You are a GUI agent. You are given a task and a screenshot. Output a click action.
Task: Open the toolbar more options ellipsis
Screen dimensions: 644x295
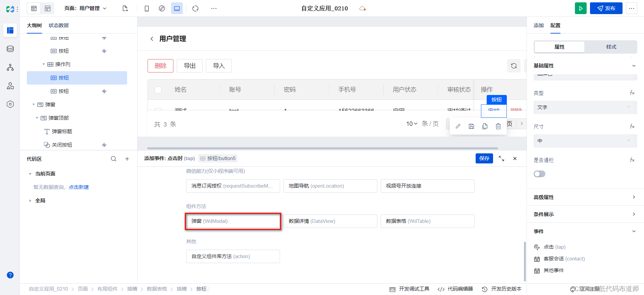(x=214, y=8)
